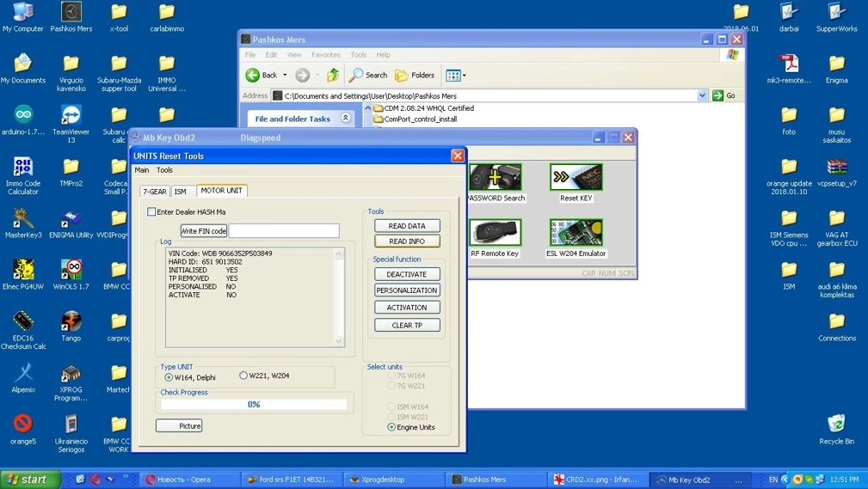
Task: Switch to Xprogdesktop taskbar item
Action: click(x=395, y=480)
